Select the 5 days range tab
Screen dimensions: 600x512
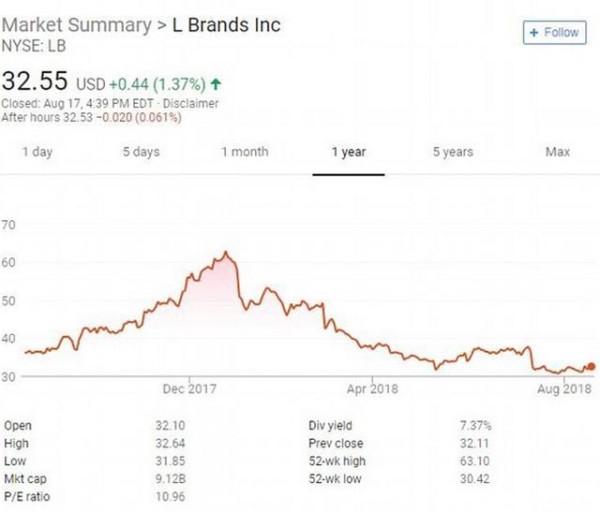coord(141,152)
